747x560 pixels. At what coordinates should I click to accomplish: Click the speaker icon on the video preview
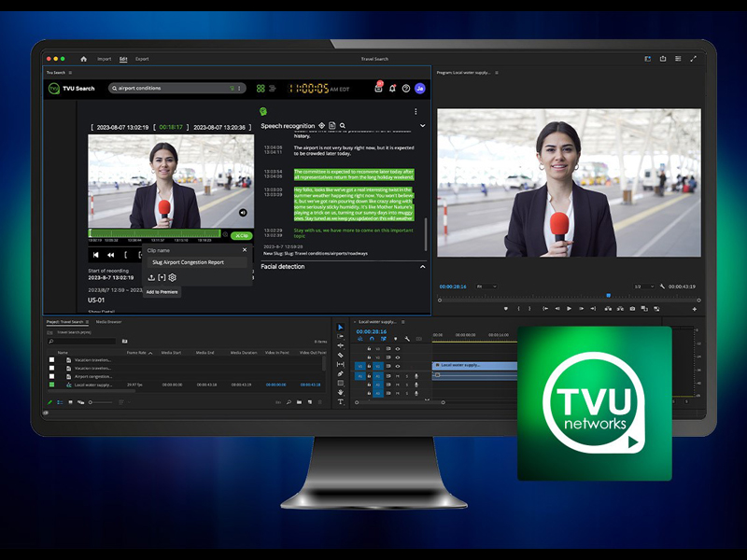click(x=243, y=213)
